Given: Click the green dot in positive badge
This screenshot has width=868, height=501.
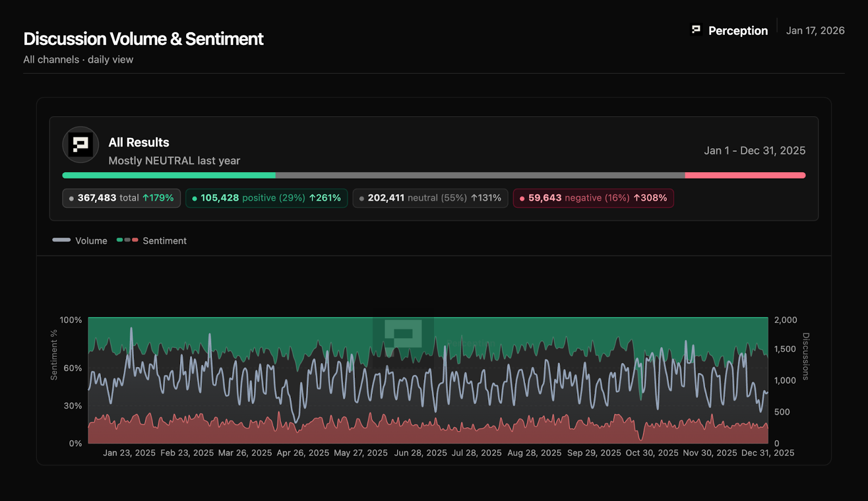Looking at the screenshot, I should coord(194,199).
